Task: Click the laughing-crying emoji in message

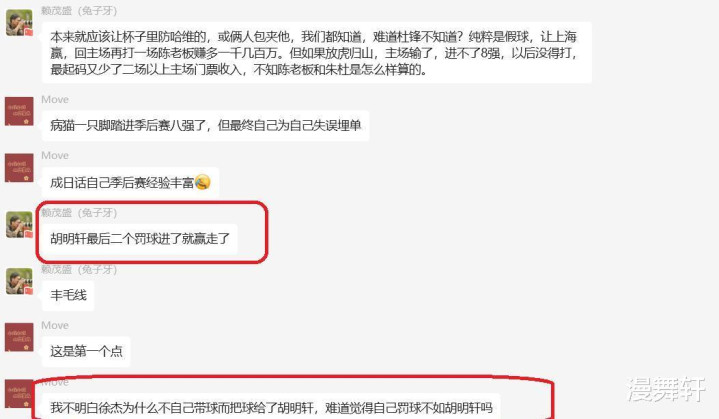Action: 202,182
